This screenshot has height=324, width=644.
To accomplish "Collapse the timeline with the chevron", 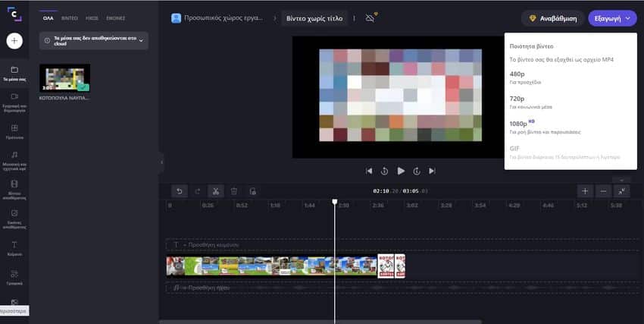I will click(x=621, y=180).
